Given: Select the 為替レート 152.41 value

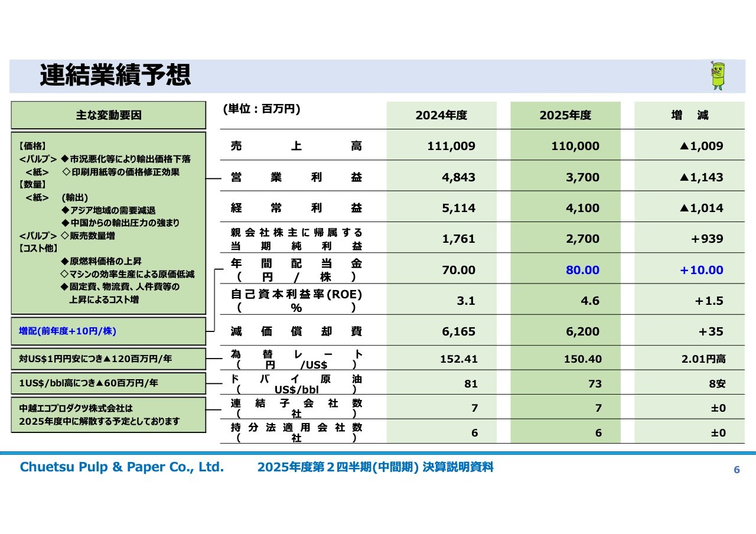Looking at the screenshot, I should 458,359.
